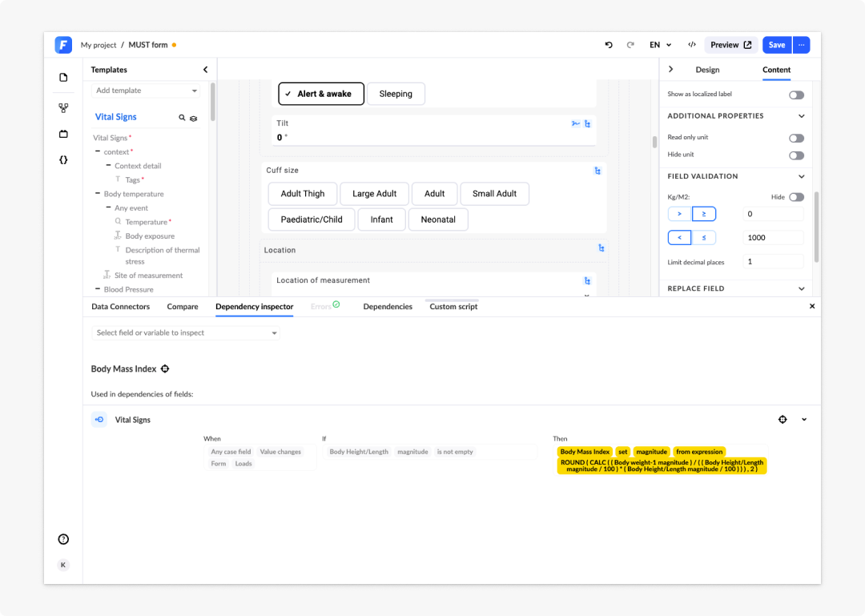
Task: Click target icon beside Body Mass Index
Action: click(x=165, y=368)
